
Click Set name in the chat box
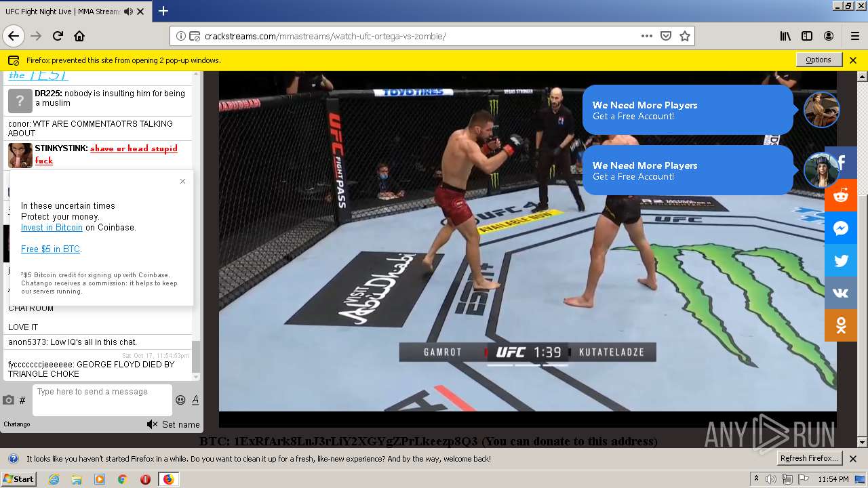(x=181, y=424)
